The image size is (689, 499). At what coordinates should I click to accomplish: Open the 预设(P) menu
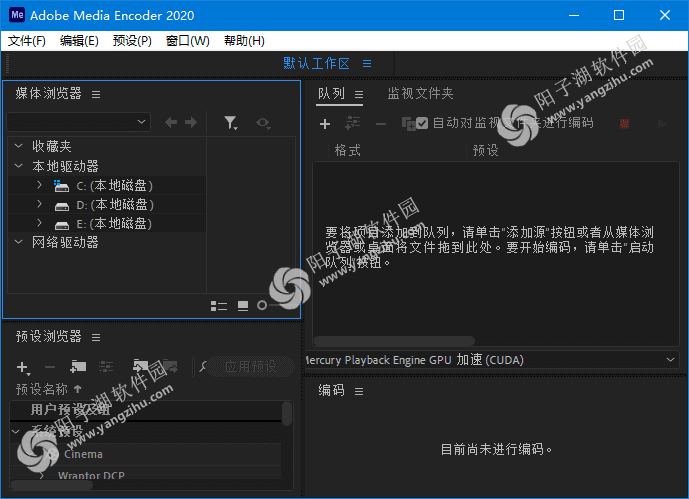click(132, 41)
